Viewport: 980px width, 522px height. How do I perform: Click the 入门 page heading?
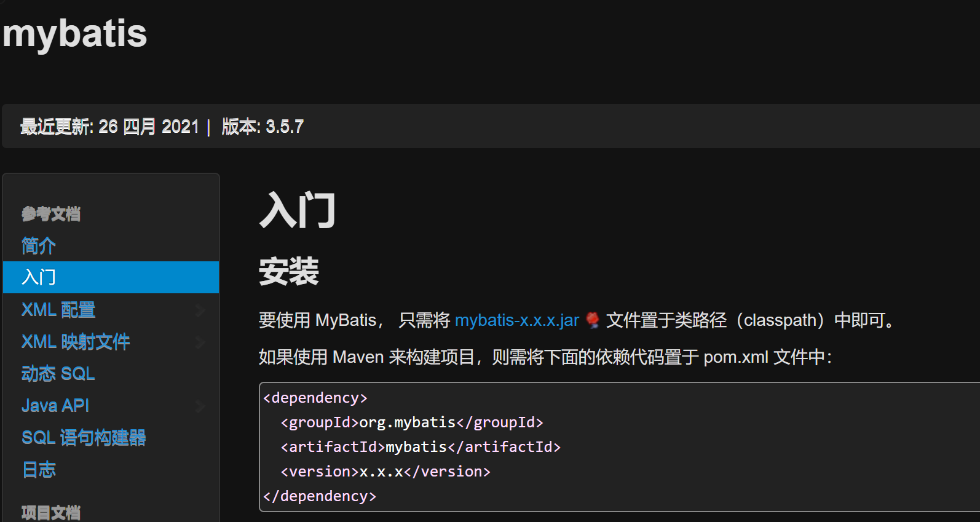coord(298,210)
